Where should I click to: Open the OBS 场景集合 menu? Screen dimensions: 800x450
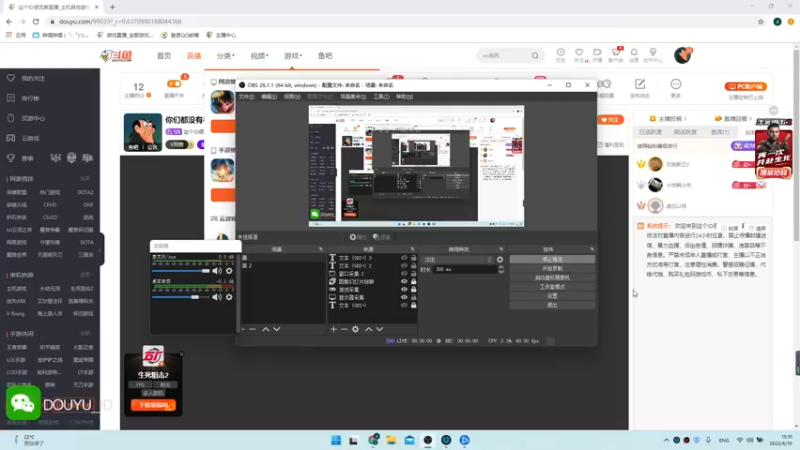(x=353, y=96)
